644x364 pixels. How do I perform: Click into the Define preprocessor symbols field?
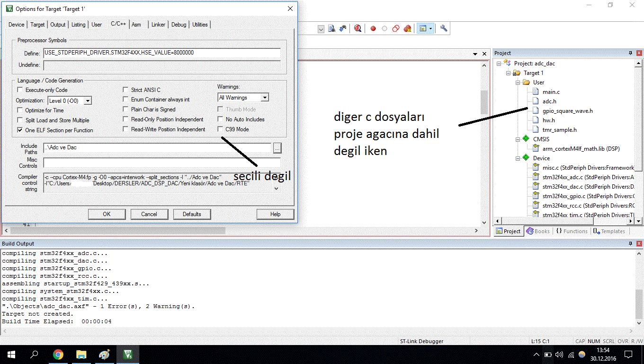pyautogui.click(x=162, y=53)
